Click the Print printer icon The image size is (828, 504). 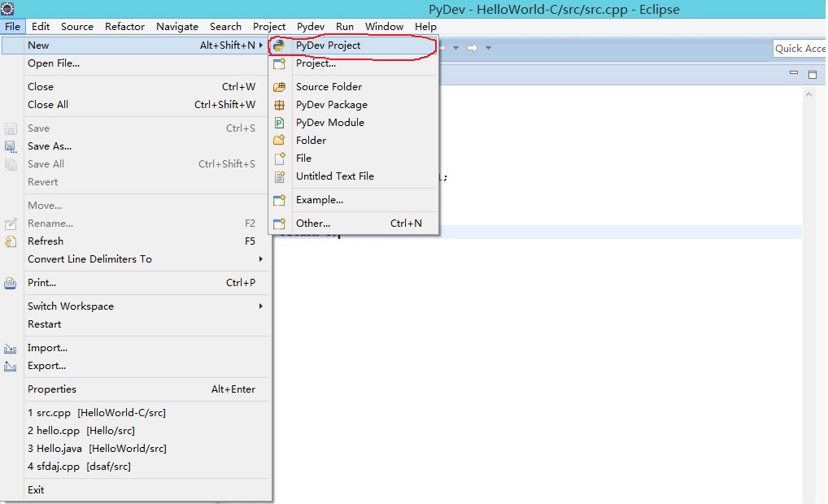pyautogui.click(x=11, y=284)
